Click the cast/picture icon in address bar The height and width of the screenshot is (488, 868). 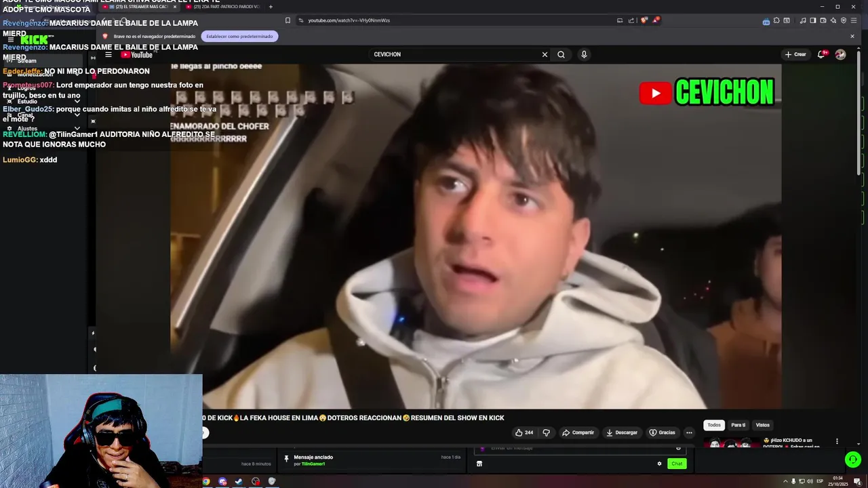(620, 20)
